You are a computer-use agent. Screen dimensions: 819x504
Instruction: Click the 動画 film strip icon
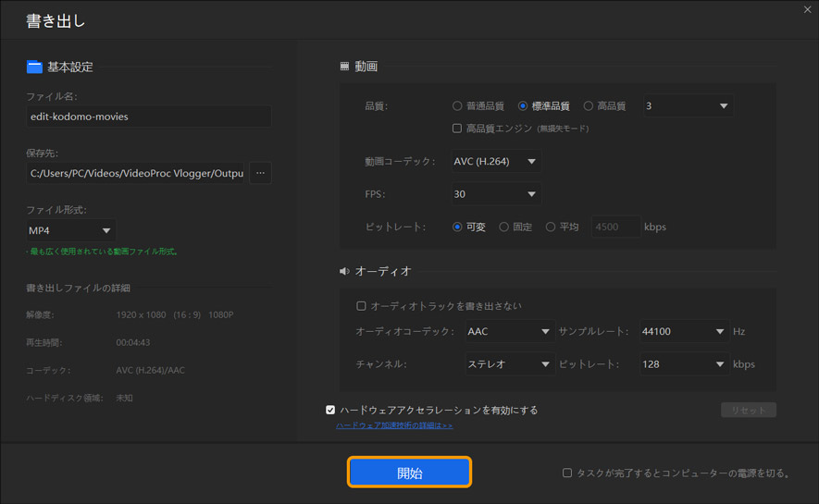pyautogui.click(x=344, y=67)
